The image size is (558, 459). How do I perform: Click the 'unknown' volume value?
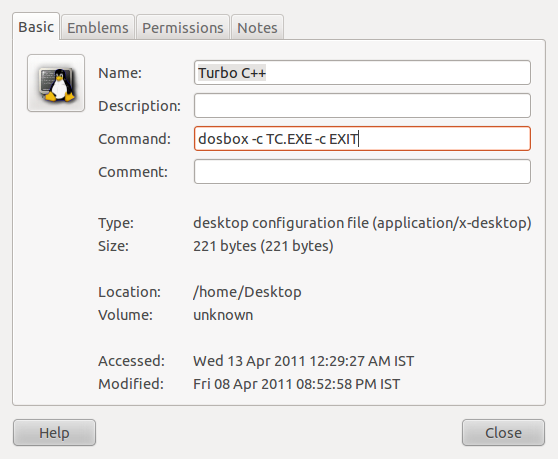point(223,315)
